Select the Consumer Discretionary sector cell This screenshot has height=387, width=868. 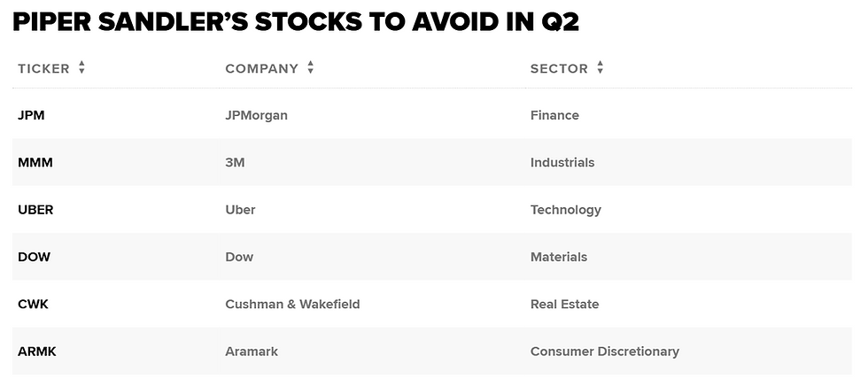(x=604, y=352)
